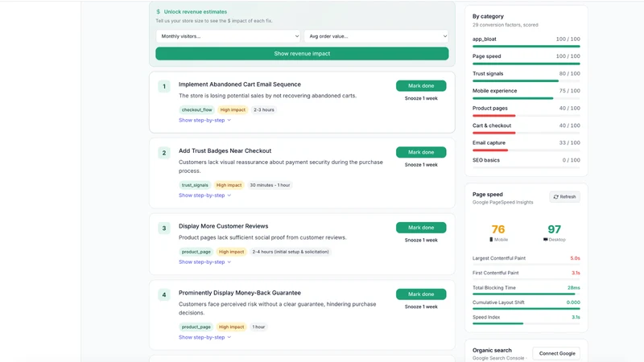Image resolution: width=644 pixels, height=362 pixels.
Task: Click the checkout_flow tag
Action: coord(196,110)
